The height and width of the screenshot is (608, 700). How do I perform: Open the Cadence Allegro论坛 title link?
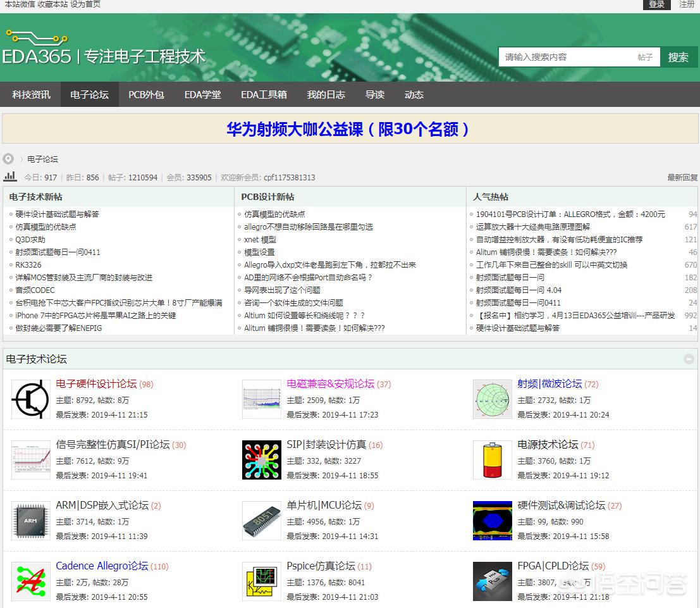pos(102,566)
